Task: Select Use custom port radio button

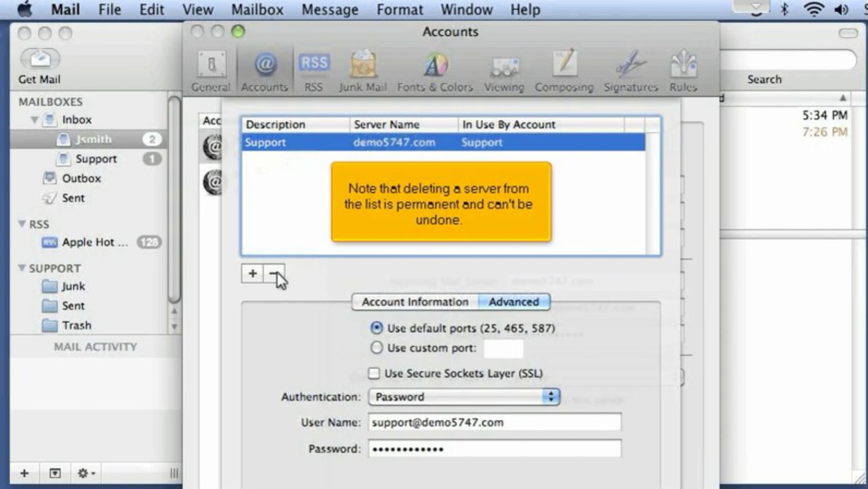Action: click(376, 348)
